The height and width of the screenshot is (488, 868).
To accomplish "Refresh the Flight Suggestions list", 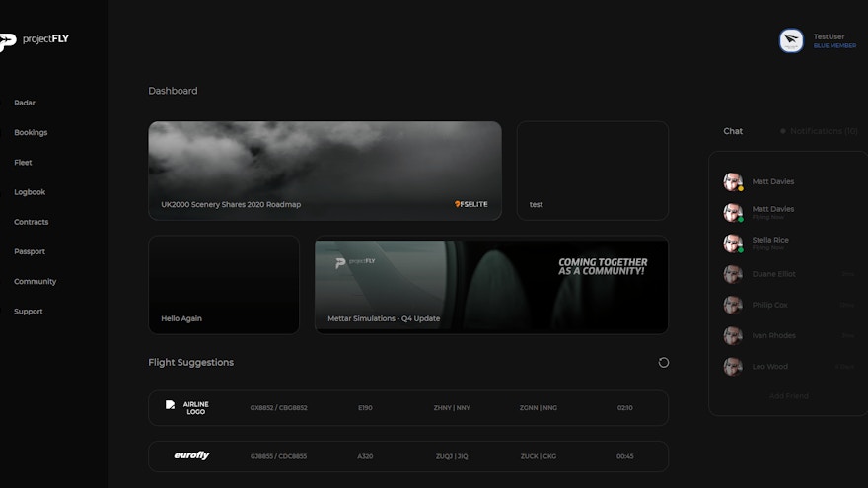I will pos(663,362).
